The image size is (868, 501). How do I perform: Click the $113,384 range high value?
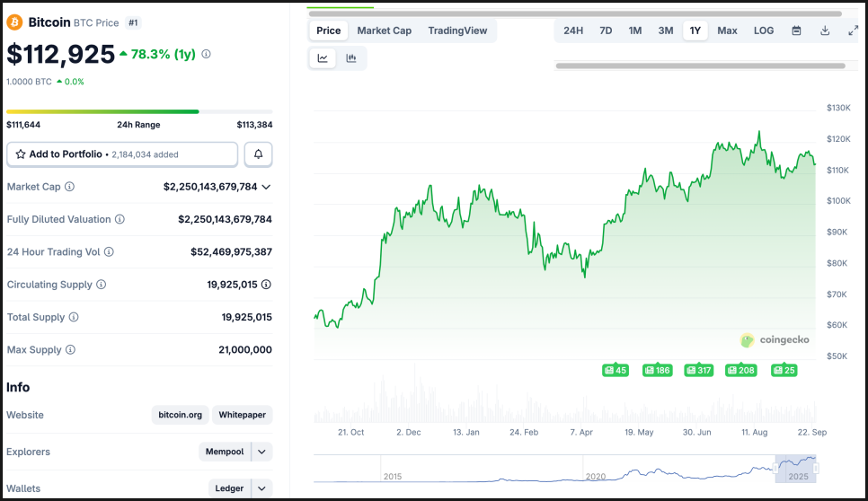click(x=254, y=125)
